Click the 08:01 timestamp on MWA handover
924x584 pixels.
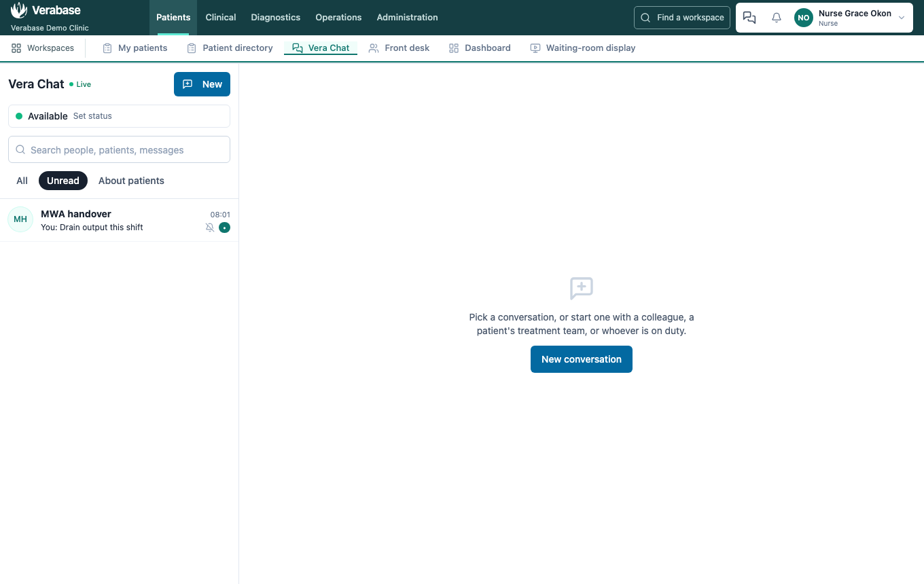point(220,215)
